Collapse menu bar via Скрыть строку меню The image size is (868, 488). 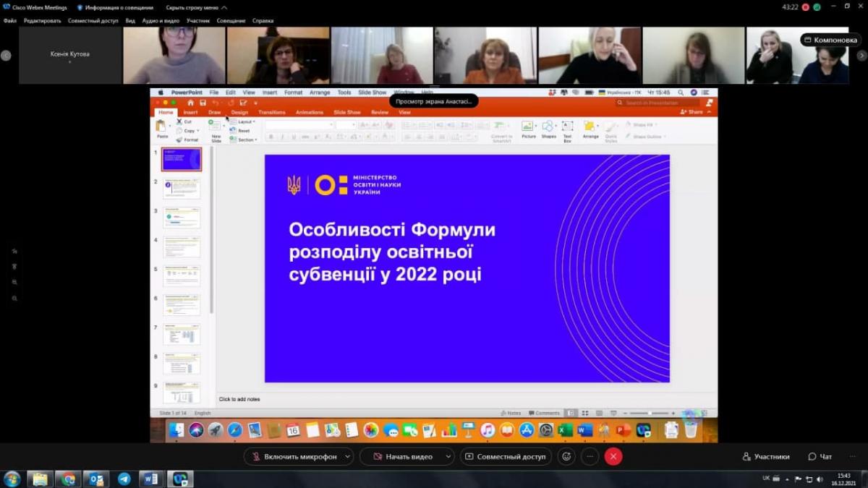tap(196, 7)
